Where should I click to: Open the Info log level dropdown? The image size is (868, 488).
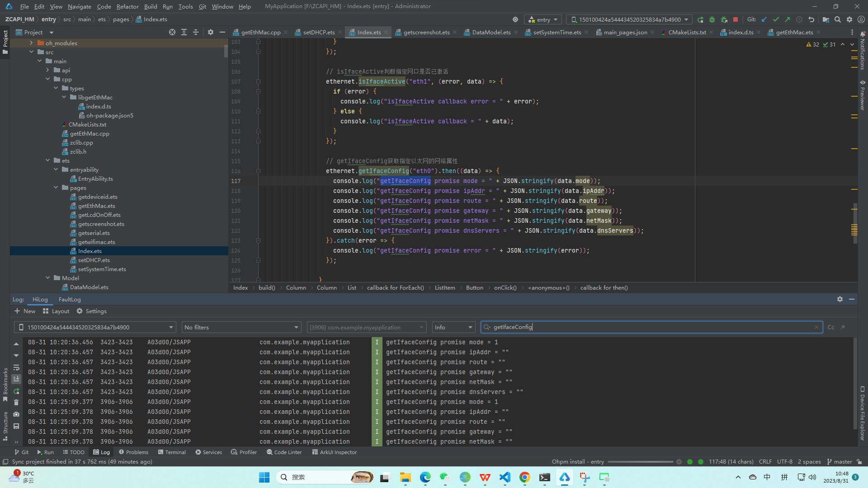(453, 327)
